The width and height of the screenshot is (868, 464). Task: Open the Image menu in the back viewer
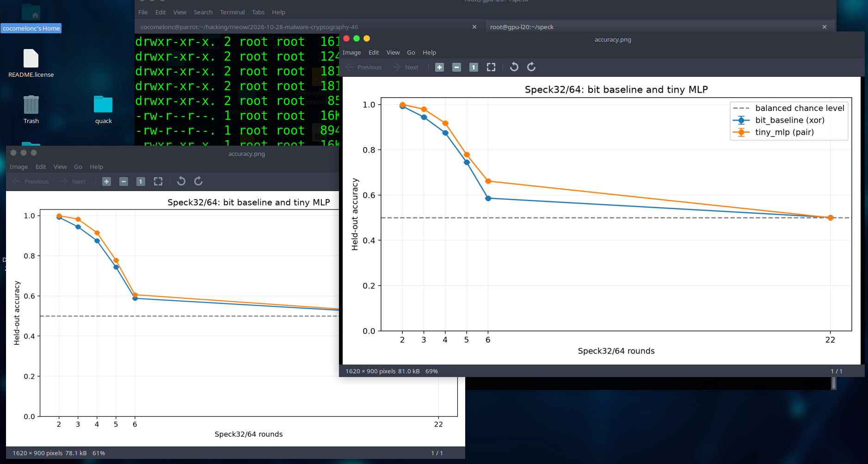(18, 167)
